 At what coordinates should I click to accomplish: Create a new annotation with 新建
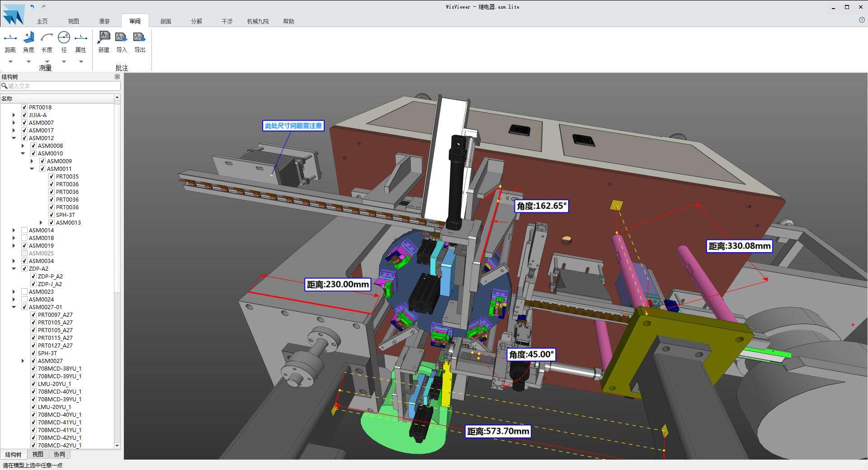click(x=104, y=42)
